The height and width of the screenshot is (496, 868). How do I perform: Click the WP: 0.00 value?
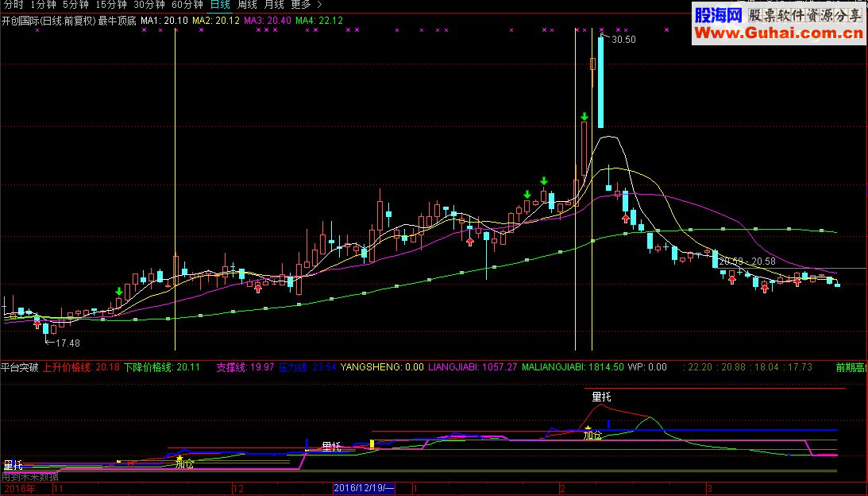[x=648, y=367]
